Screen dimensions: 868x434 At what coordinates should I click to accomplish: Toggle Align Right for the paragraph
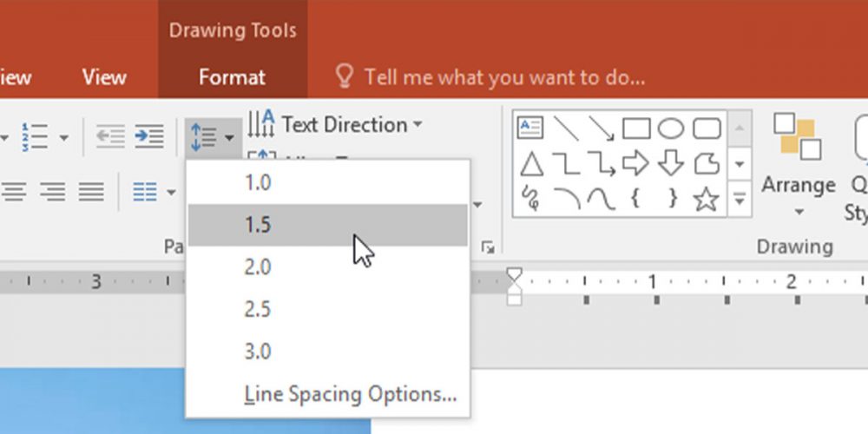(x=54, y=191)
